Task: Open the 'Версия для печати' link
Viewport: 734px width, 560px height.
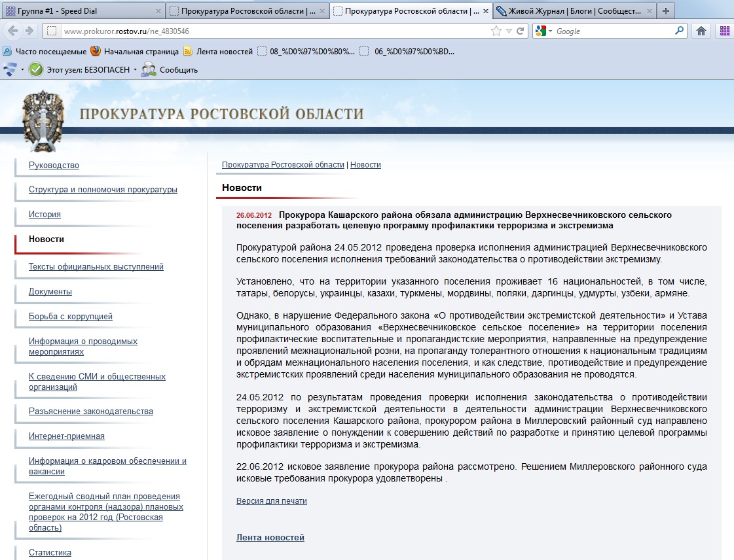Action: point(271,501)
